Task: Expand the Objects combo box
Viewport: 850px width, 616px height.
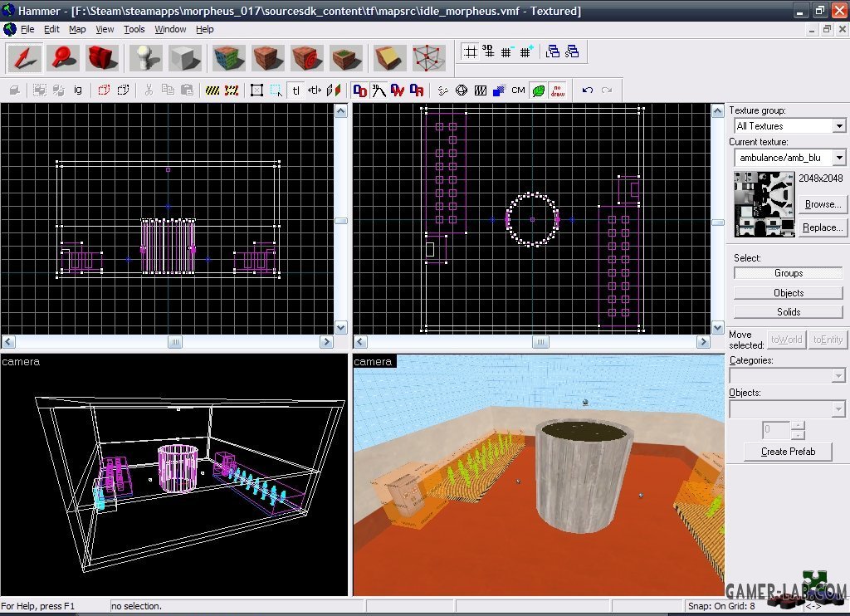Action: 838,408
